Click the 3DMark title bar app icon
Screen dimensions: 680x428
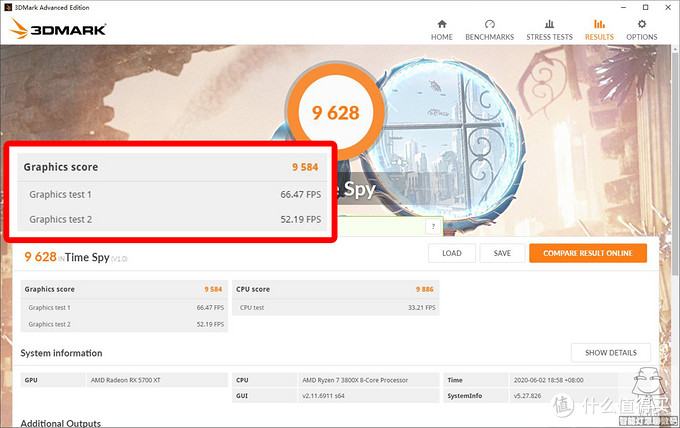click(x=7, y=7)
